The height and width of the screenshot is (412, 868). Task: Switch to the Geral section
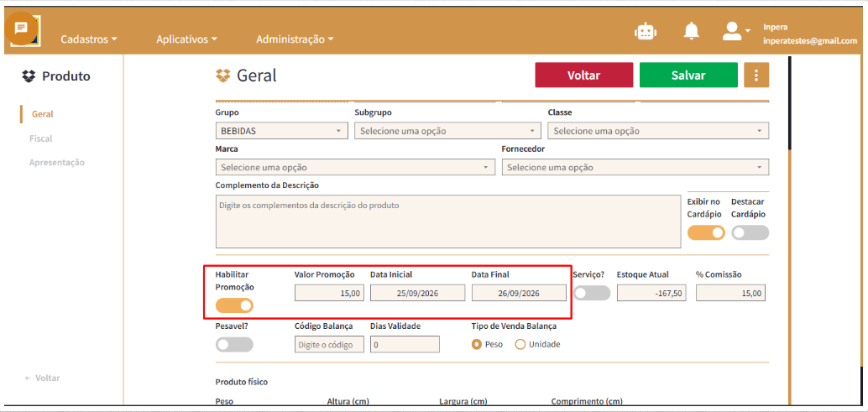coord(43,114)
